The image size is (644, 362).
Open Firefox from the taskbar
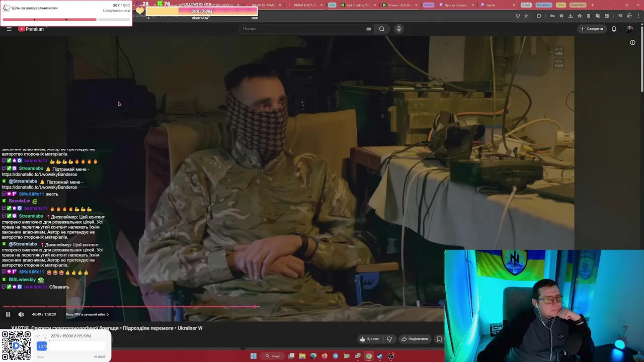point(325,356)
